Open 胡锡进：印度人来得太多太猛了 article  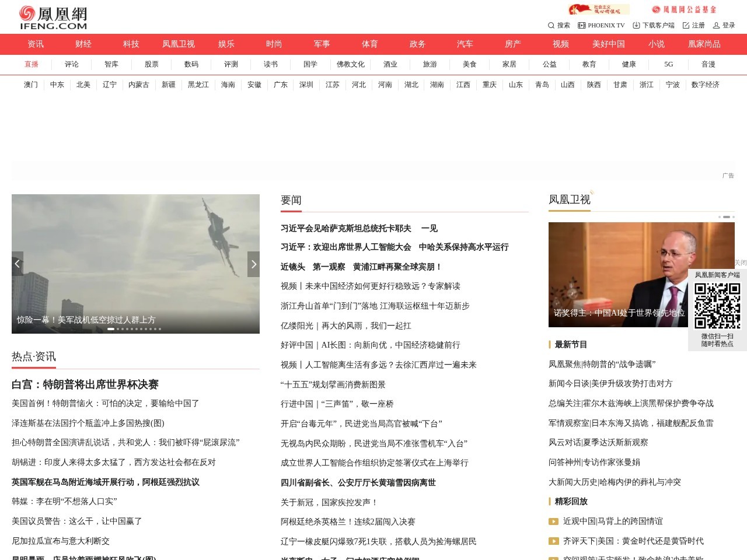click(114, 462)
